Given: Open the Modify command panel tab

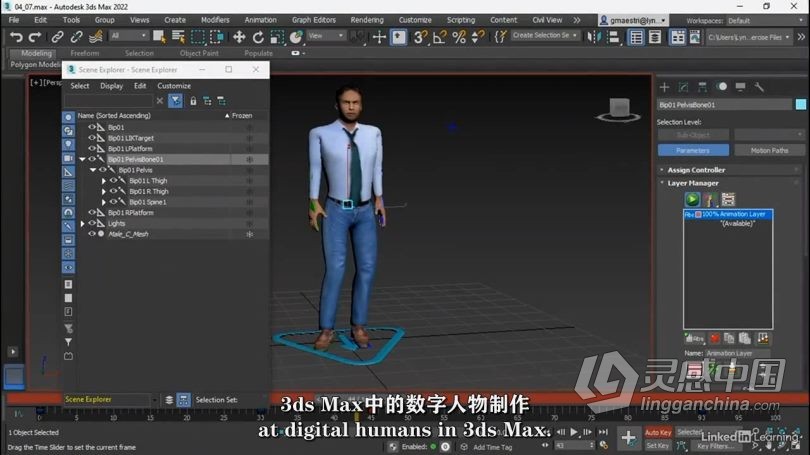Looking at the screenshot, I should point(683,87).
